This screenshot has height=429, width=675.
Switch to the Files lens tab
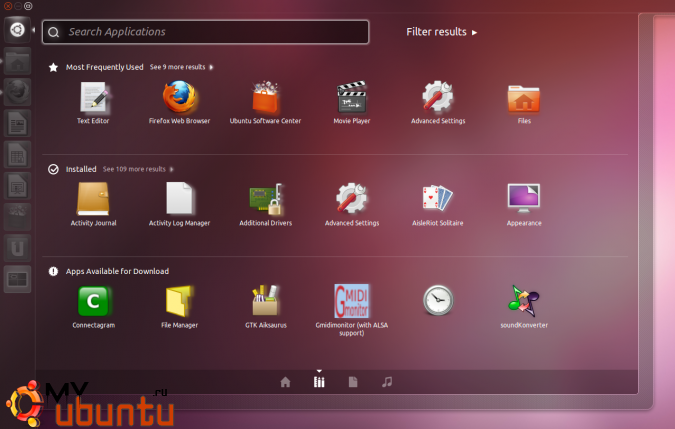click(353, 382)
